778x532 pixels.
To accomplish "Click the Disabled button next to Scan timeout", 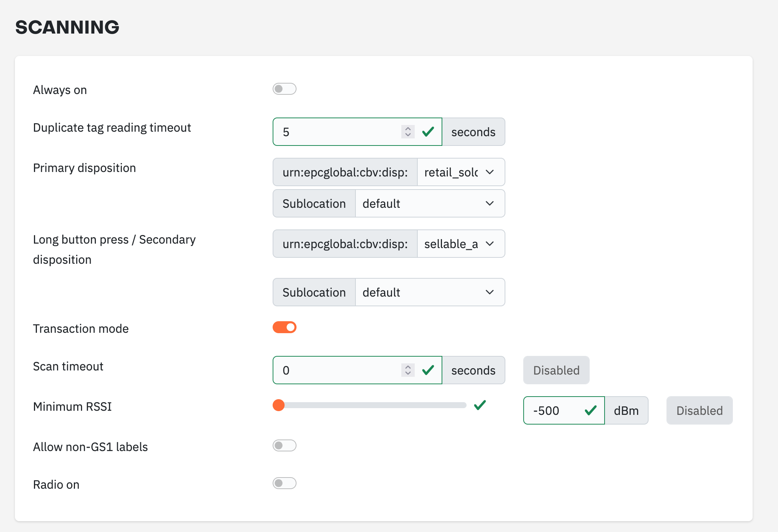I will coord(556,370).
